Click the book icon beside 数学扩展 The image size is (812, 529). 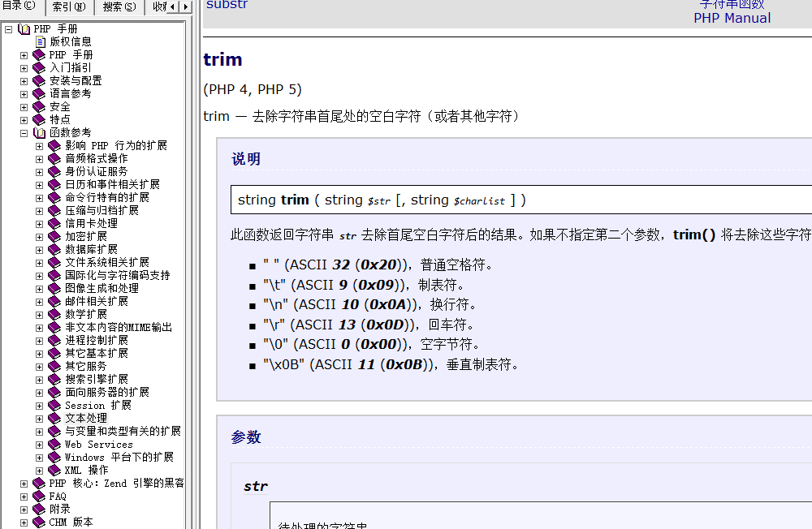pyautogui.click(x=54, y=314)
